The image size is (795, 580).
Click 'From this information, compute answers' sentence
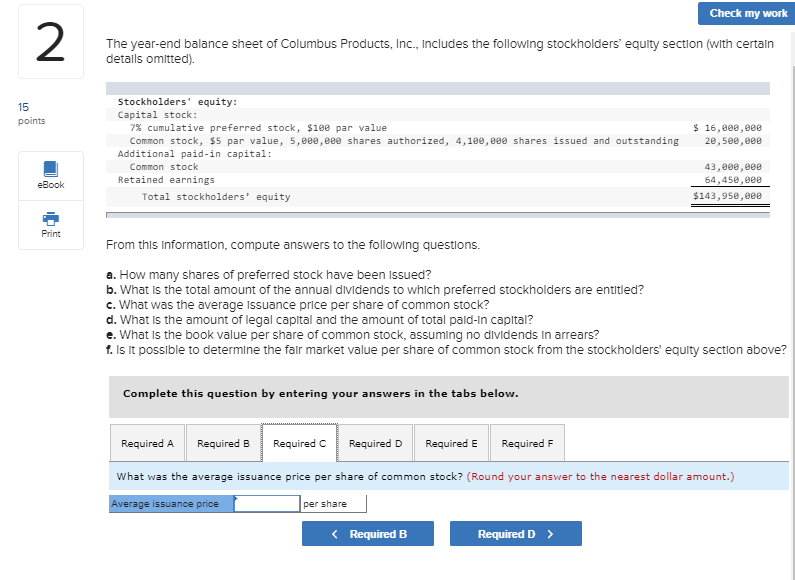(x=293, y=245)
